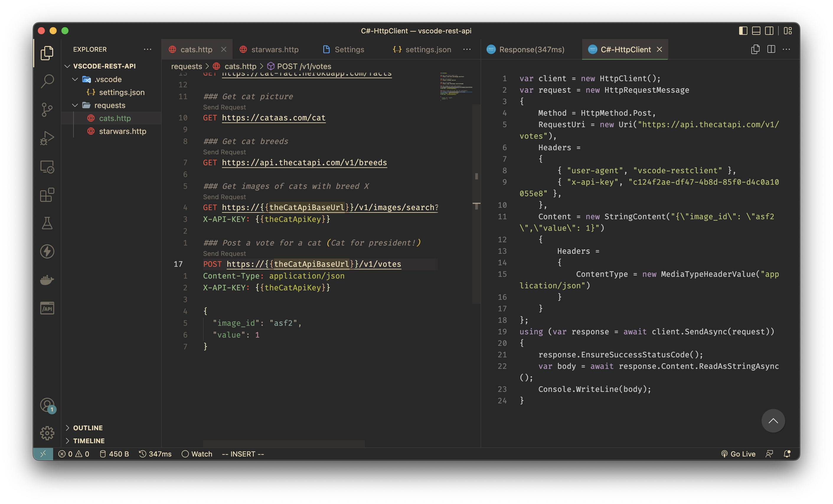Toggle the Watch status bar item
The width and height of the screenshot is (833, 504).
197,454
